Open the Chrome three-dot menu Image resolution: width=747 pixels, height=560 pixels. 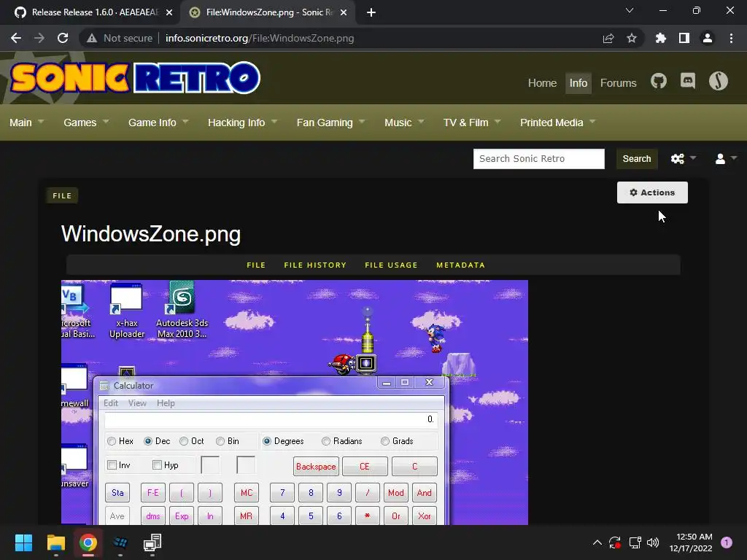tap(731, 38)
